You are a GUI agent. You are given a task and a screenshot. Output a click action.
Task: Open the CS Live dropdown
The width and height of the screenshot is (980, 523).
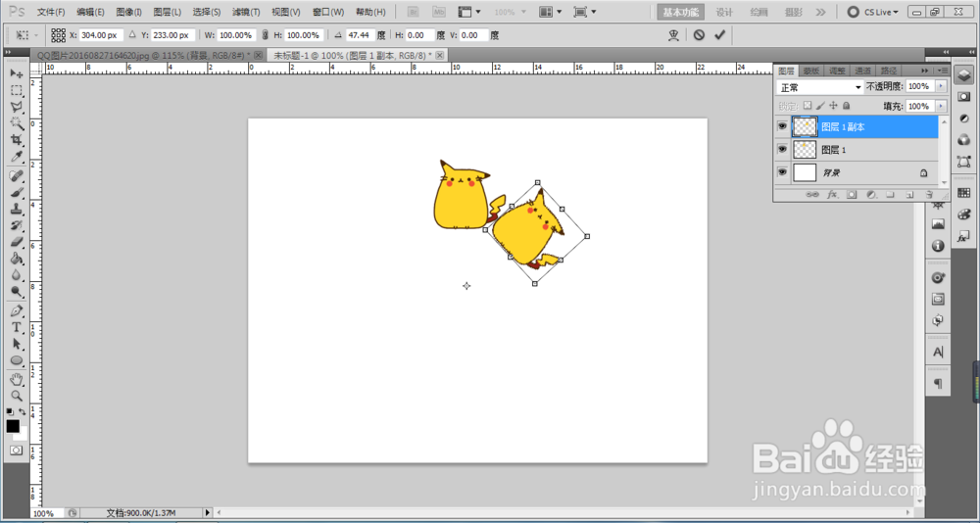tap(874, 12)
